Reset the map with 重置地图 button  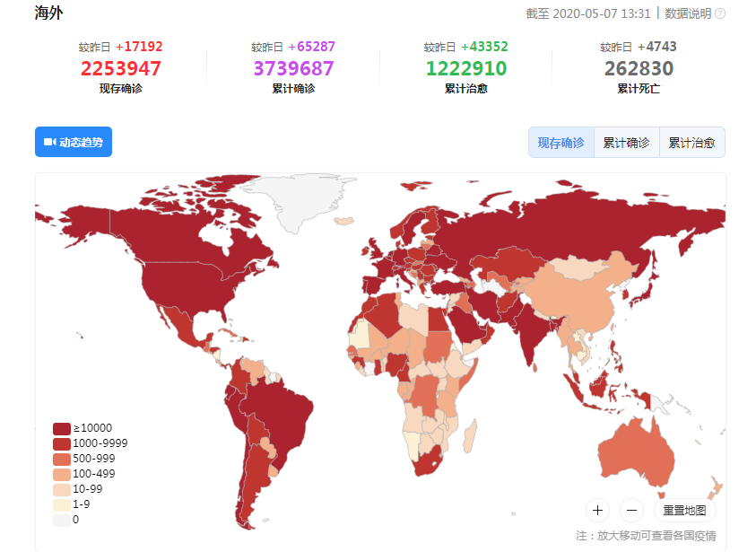point(684,510)
